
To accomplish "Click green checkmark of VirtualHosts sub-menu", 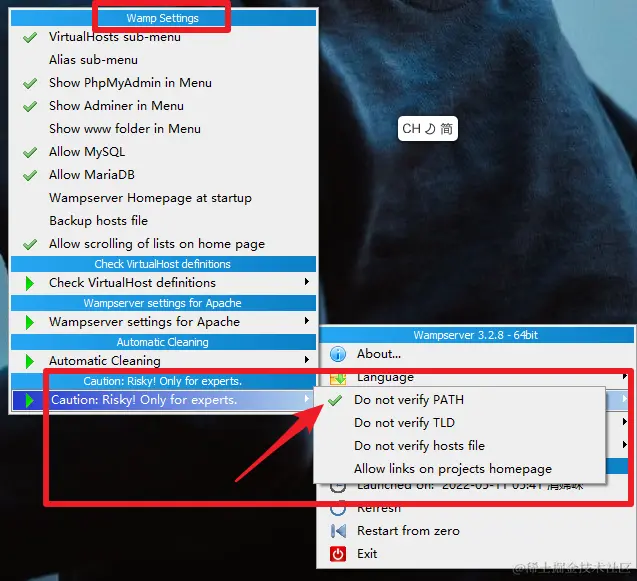I will tap(30, 38).
